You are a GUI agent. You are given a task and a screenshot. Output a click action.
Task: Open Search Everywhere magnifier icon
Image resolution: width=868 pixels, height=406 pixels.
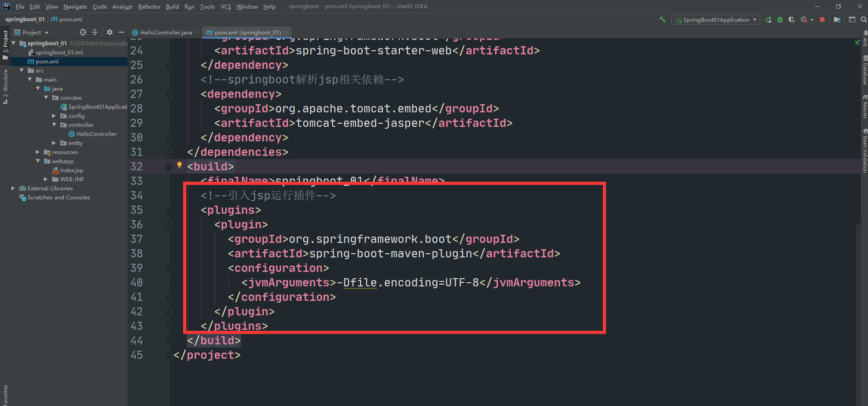pos(863,19)
